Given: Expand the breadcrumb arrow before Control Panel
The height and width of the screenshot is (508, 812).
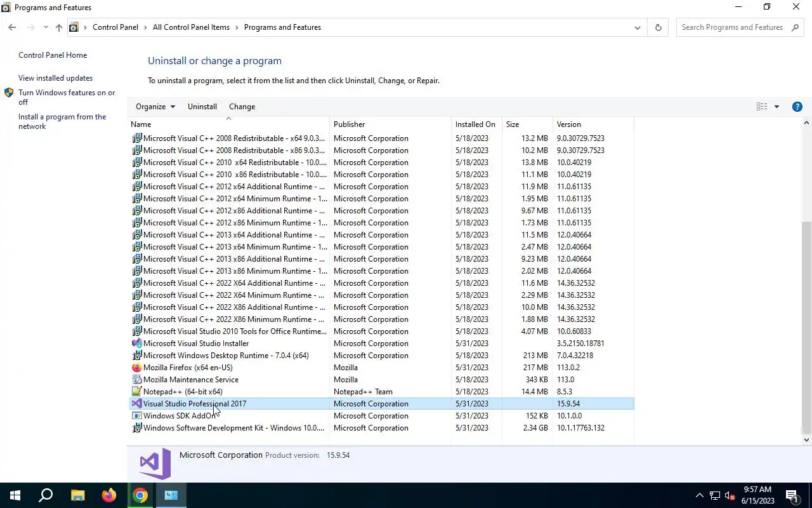Looking at the screenshot, I should (x=85, y=27).
